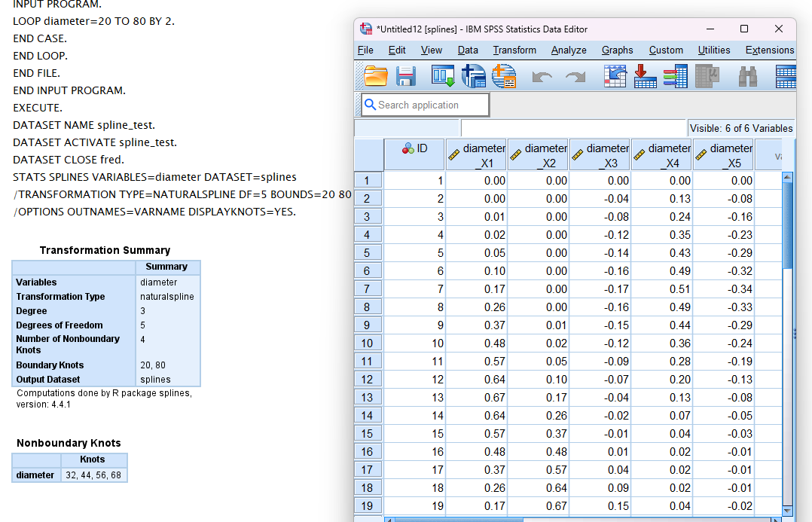
Task: Click the diameter_X5 cell showing -0.34
Action: (723, 289)
